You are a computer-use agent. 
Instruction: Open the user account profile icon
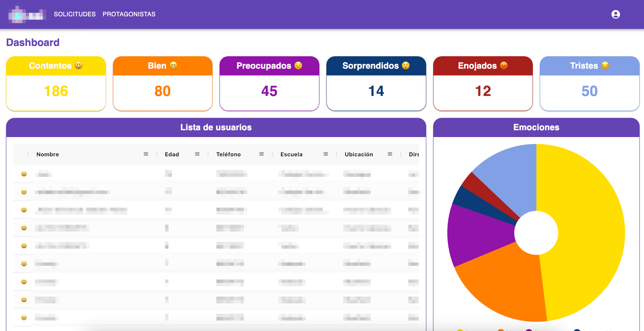(615, 14)
